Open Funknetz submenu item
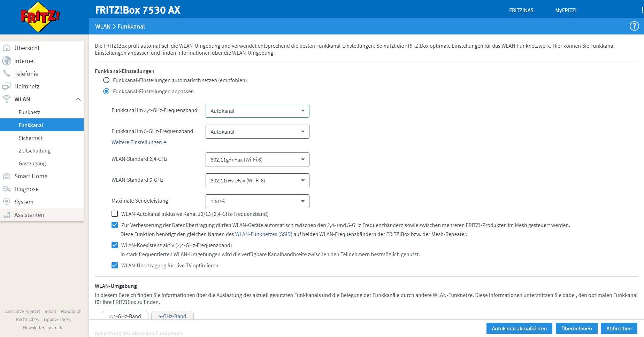Image resolution: width=644 pixels, height=337 pixels. tap(42, 112)
